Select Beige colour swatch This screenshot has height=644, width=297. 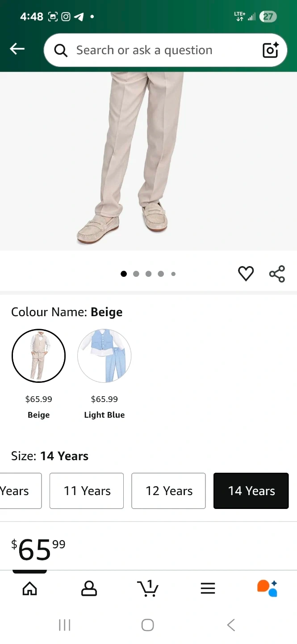click(x=38, y=356)
